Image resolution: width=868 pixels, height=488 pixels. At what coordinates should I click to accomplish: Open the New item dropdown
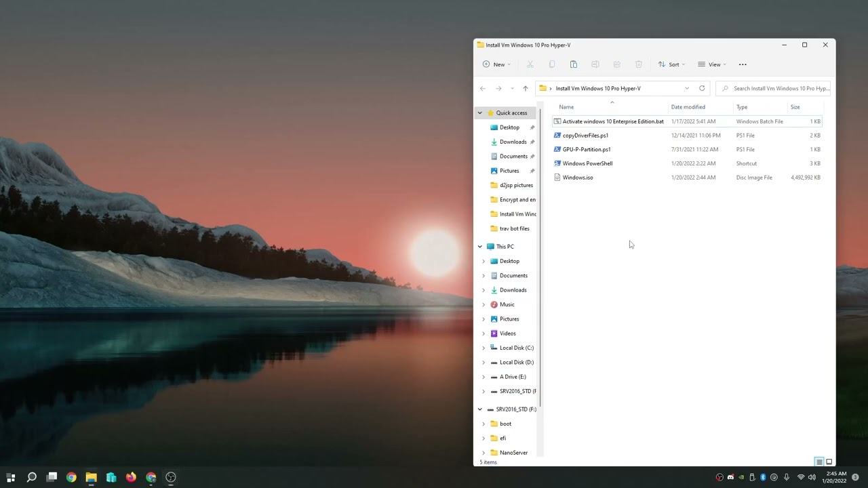[496, 64]
